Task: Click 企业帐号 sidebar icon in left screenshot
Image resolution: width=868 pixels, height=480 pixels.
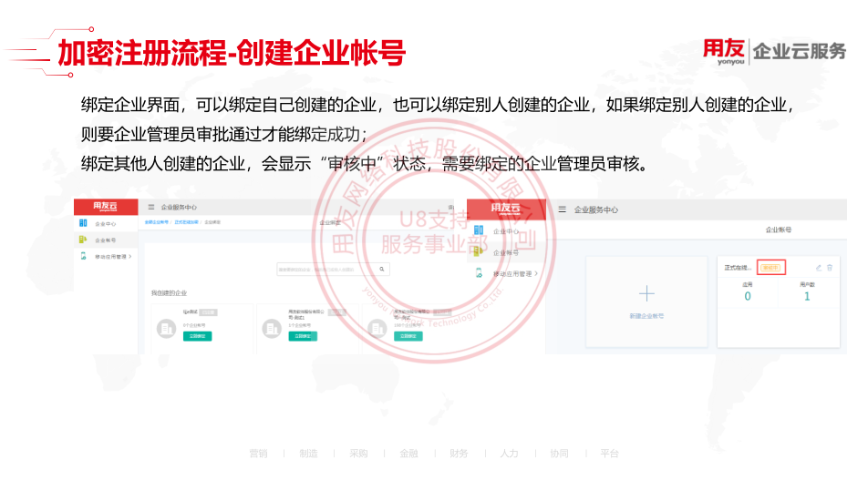Action: coord(83,240)
